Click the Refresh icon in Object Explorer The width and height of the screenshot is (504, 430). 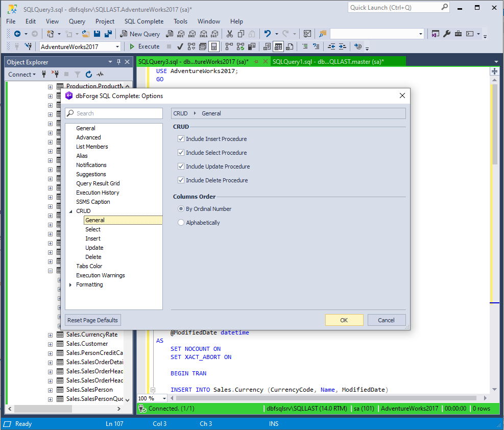click(89, 74)
